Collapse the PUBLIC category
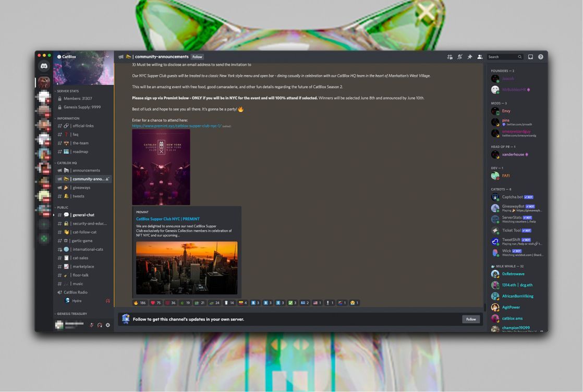Viewport: 583px width, 392px height. [x=62, y=207]
